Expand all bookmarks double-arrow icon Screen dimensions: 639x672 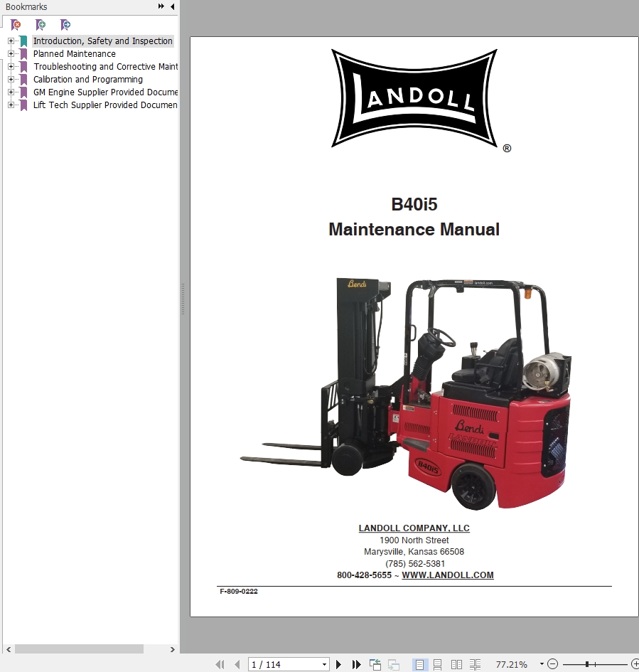pos(161,6)
